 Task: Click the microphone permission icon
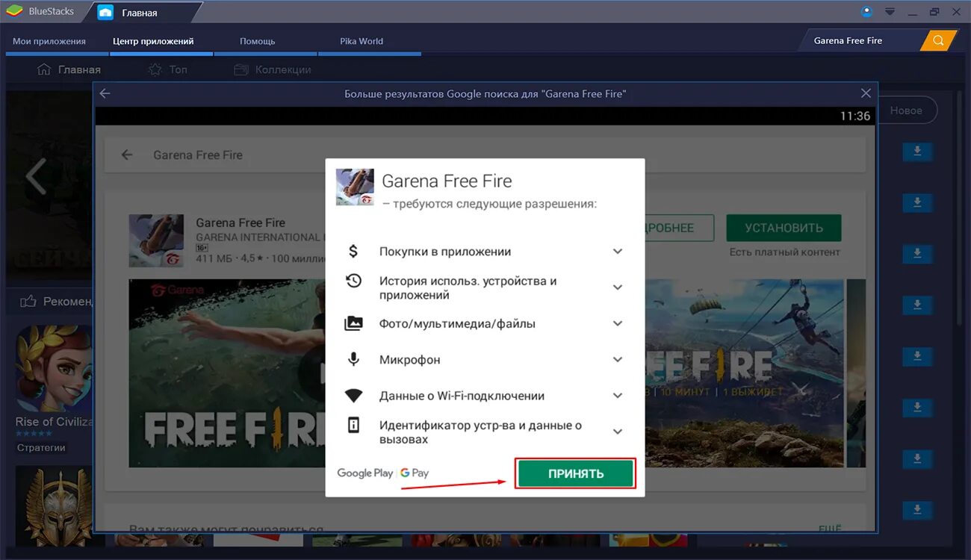pos(353,359)
